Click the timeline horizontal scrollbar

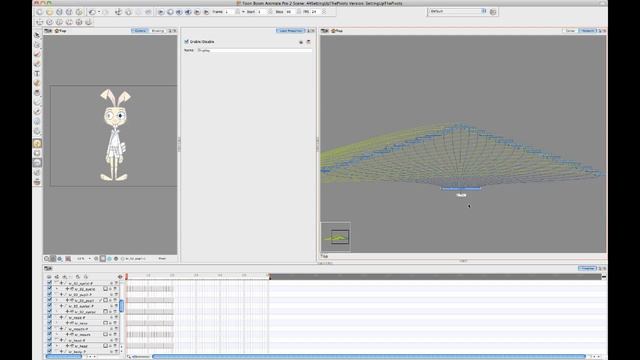pos(369,356)
